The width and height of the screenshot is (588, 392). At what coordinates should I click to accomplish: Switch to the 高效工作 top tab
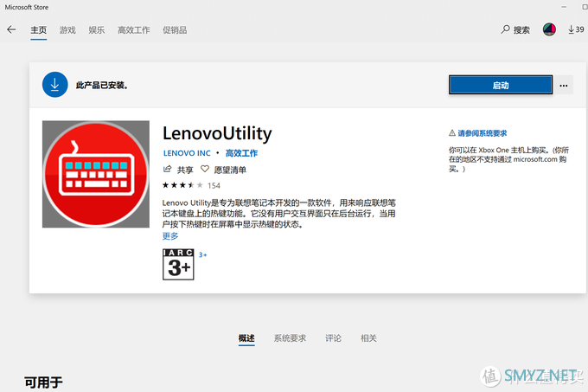[x=134, y=30]
